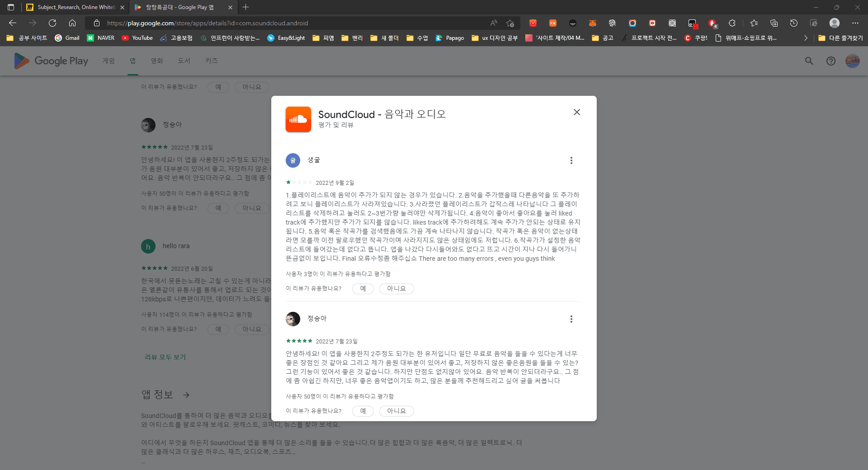The width and height of the screenshot is (868, 470).
Task: Open 밴리 bookmark folder
Action: [x=352, y=38]
